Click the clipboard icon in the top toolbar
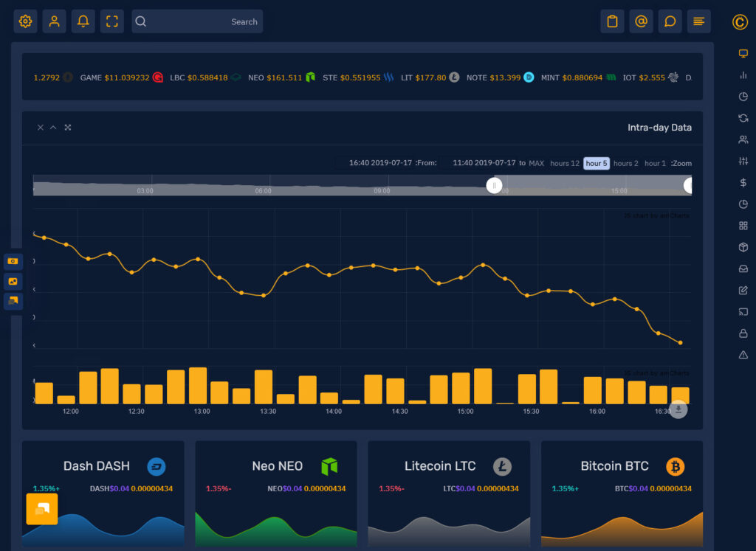This screenshot has height=551, width=756. click(x=612, y=21)
